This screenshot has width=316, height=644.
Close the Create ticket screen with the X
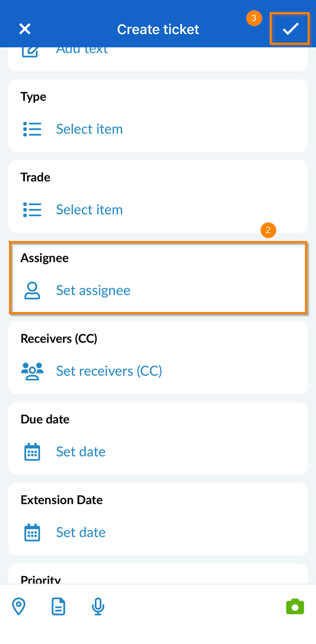24,29
